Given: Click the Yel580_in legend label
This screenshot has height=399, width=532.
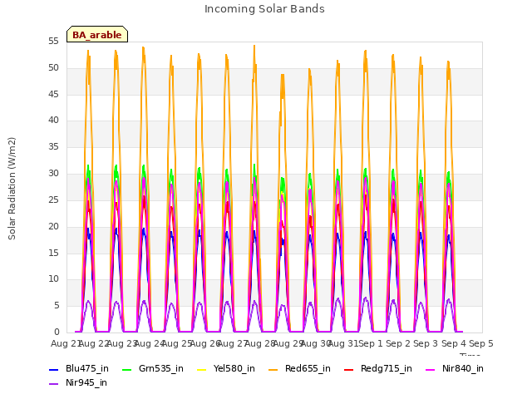Looking at the screenshot, I should [x=234, y=368].
